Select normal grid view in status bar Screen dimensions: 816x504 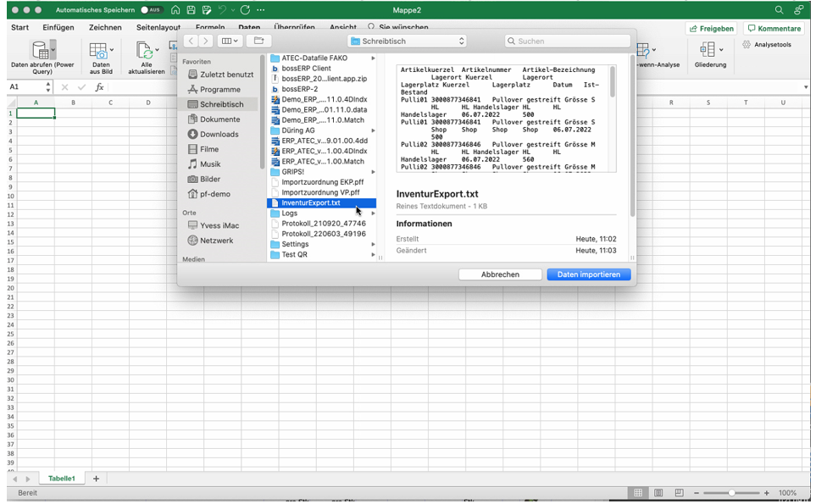pos(638,493)
